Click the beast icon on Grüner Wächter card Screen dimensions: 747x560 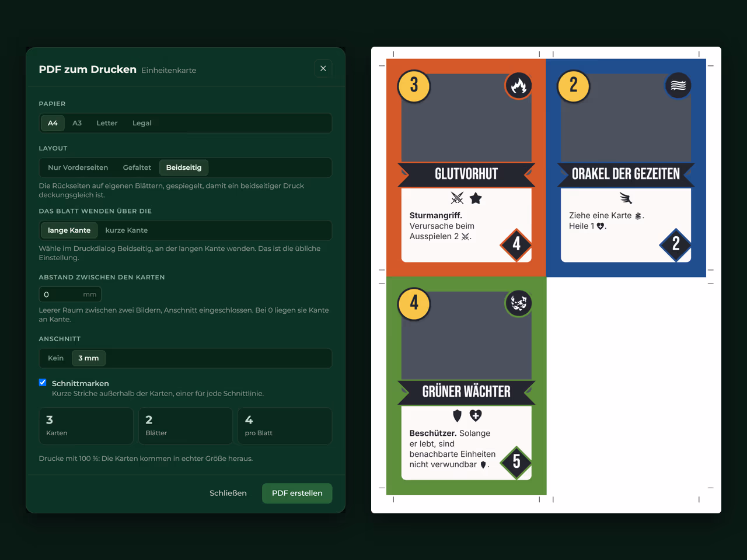[518, 303]
